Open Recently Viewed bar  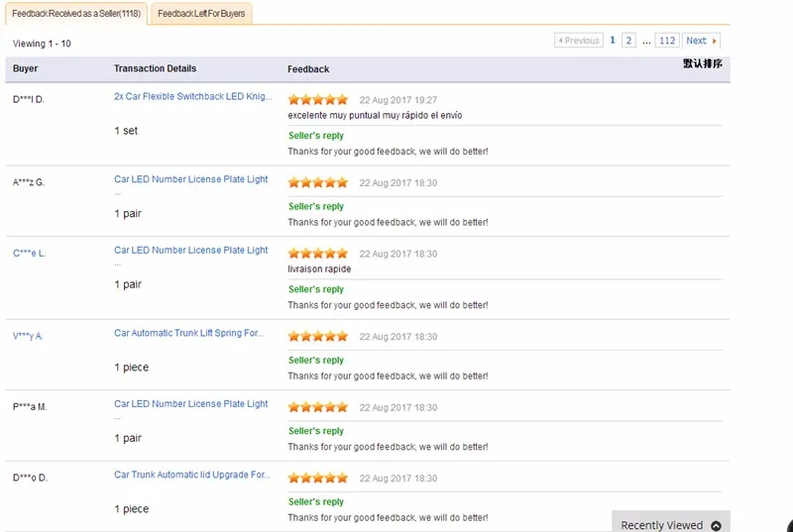coord(671,522)
